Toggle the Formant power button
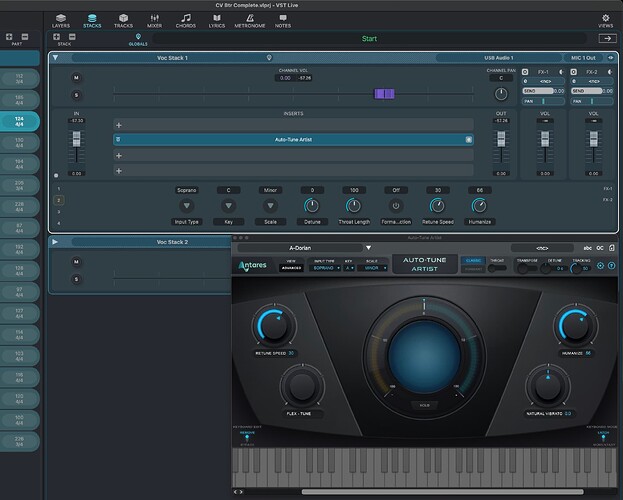Image resolution: width=623 pixels, height=500 pixels. [396, 205]
